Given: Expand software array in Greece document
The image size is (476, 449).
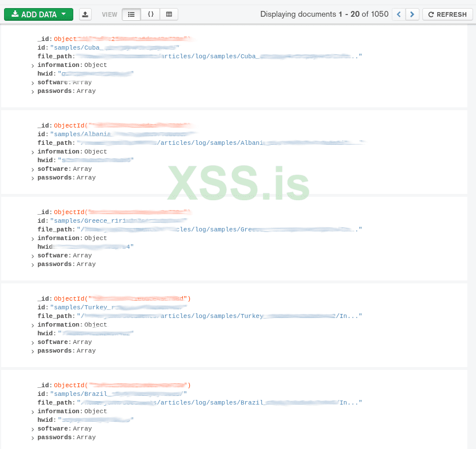Looking at the screenshot, I should tap(32, 256).
